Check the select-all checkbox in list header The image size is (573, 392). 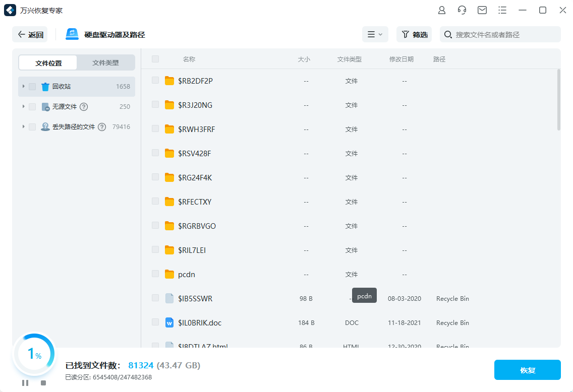[x=155, y=59]
